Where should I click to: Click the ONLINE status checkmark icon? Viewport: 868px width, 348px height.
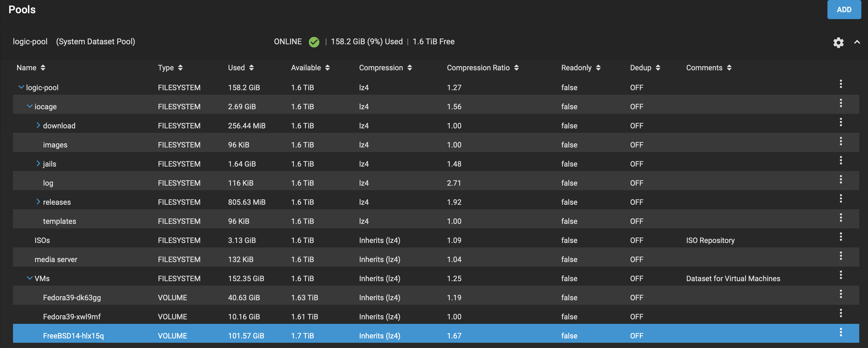click(314, 42)
